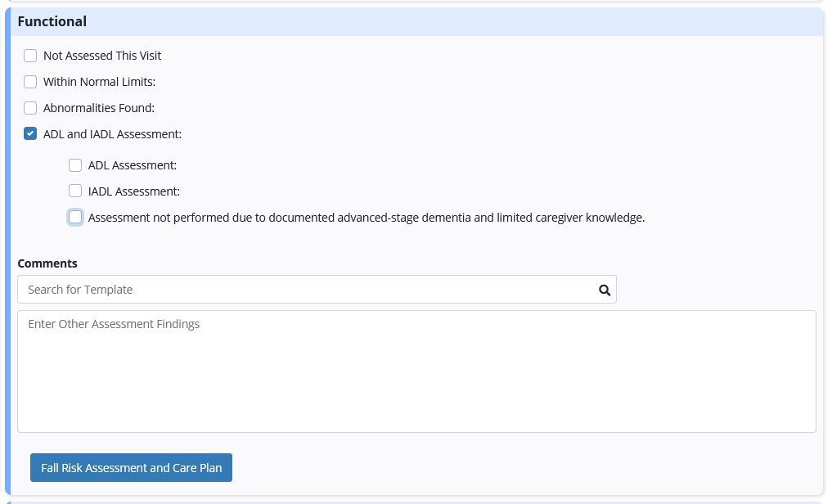The image size is (832, 504).
Task: Check the Assessment not performed due to dementia box
Action: (x=75, y=217)
